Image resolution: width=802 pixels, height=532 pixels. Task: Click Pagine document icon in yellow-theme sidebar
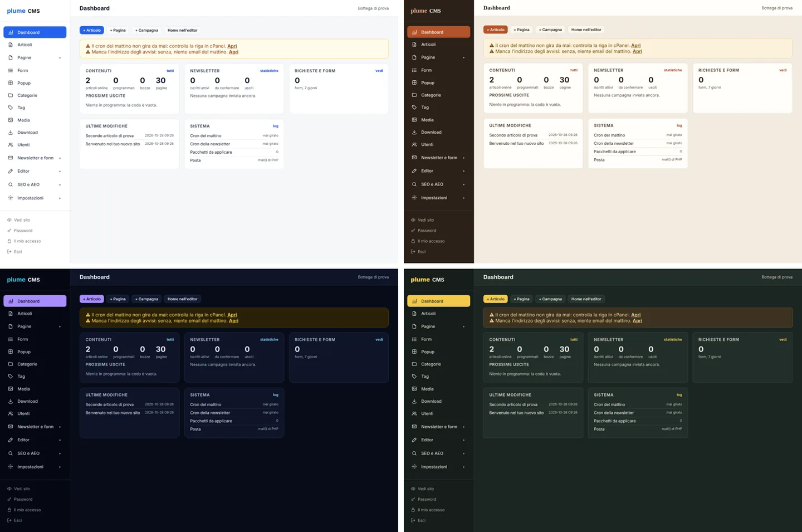(414, 326)
